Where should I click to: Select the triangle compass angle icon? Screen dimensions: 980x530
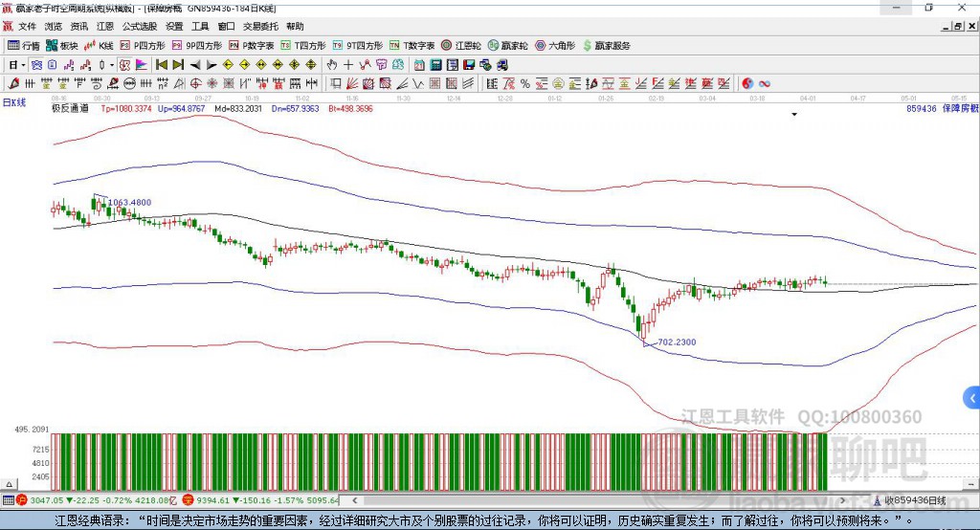tap(179, 84)
